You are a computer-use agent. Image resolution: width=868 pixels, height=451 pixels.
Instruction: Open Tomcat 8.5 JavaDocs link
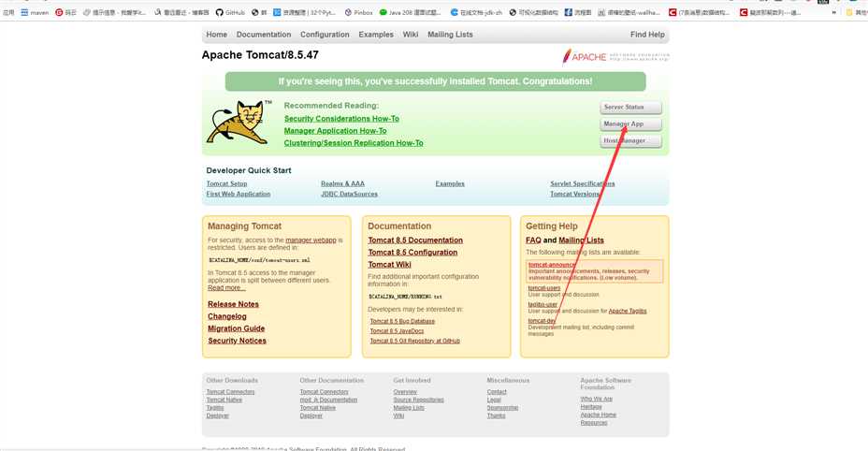point(397,331)
